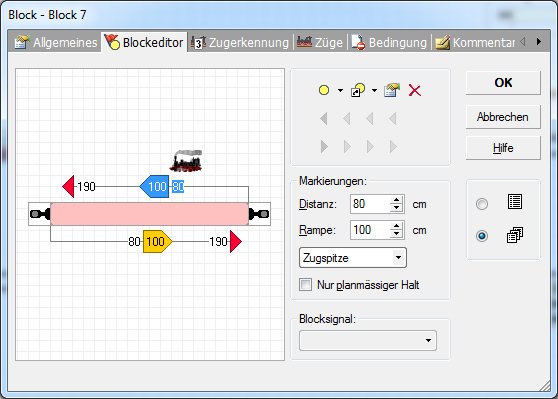Click the red X delete icon
Viewport: 558px width, 399px height.
[x=415, y=90]
